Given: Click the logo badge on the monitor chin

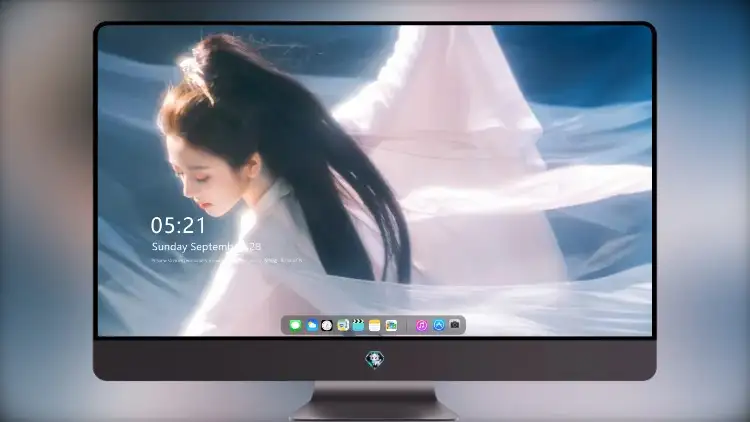Looking at the screenshot, I should tap(375, 359).
